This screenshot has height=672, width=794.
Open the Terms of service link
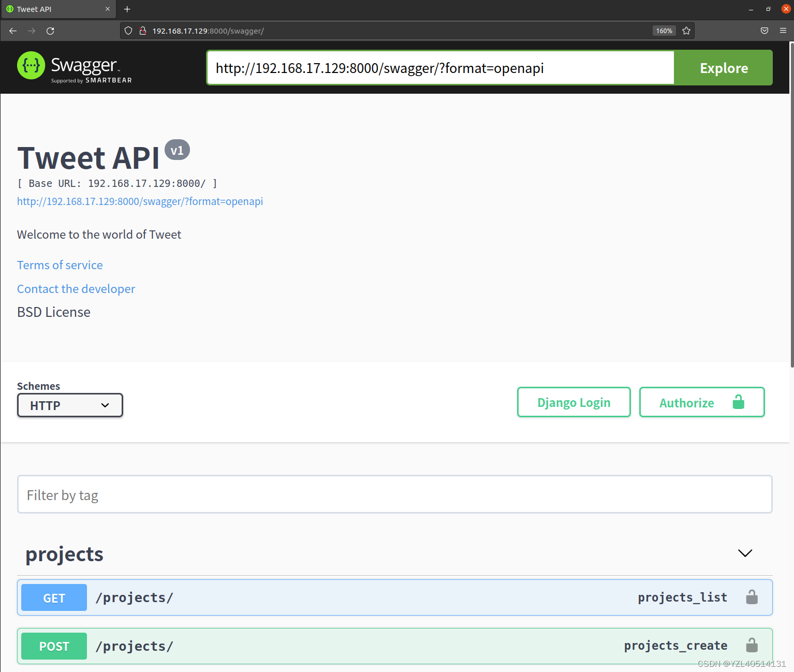tap(60, 265)
